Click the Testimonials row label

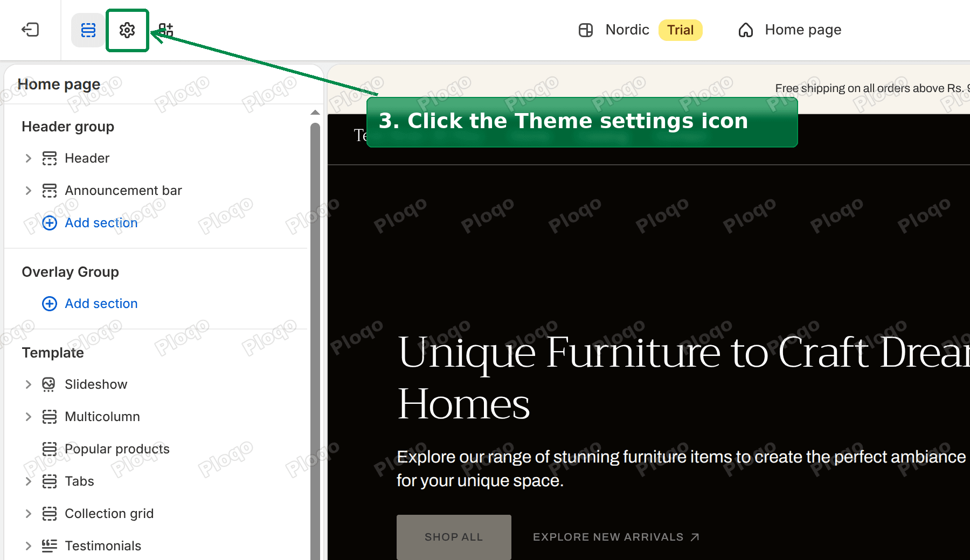click(x=103, y=546)
